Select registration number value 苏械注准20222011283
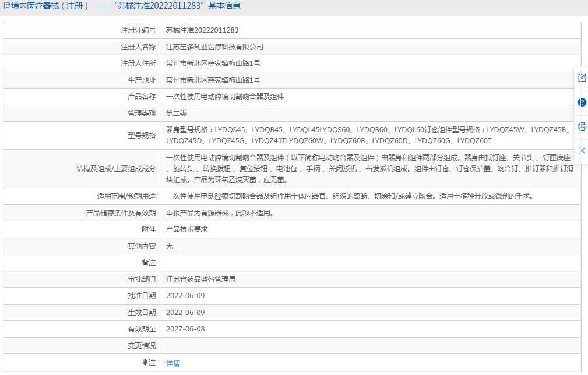The height and width of the screenshot is (375, 588). coord(202,30)
